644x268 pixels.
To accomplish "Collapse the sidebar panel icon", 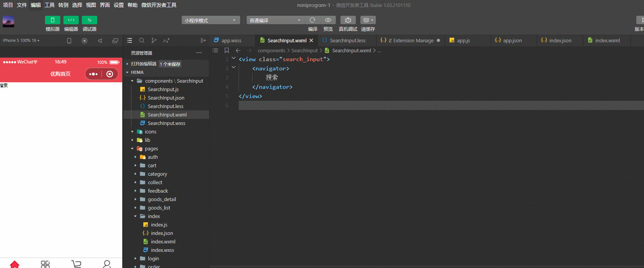I will pyautogui.click(x=203, y=40).
